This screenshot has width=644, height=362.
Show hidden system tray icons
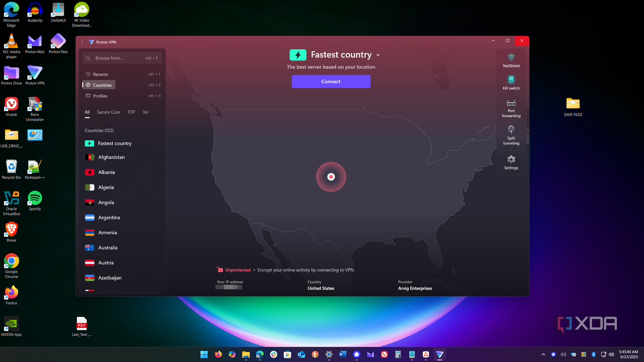tap(543, 354)
